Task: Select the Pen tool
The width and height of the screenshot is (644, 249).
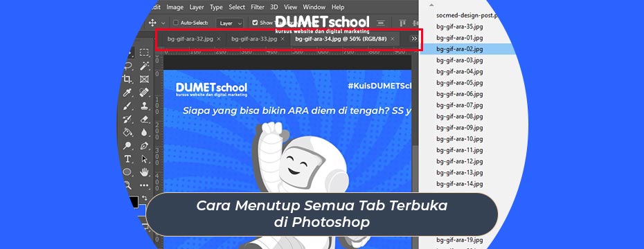Action: pyautogui.click(x=144, y=145)
